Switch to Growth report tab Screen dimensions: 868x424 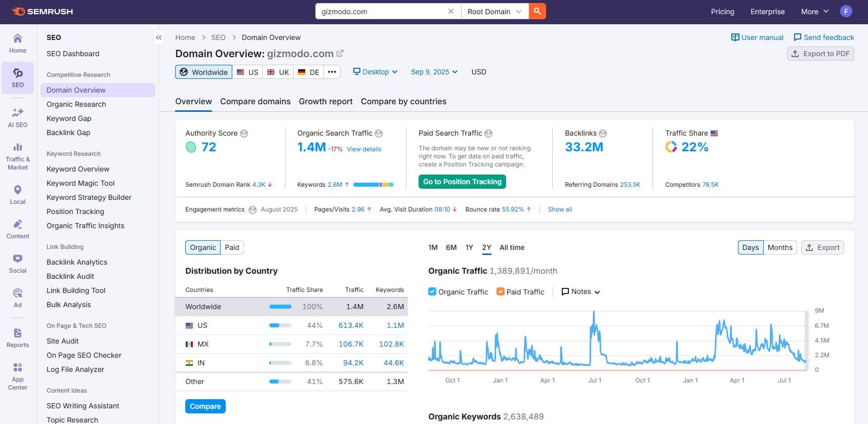click(x=325, y=101)
